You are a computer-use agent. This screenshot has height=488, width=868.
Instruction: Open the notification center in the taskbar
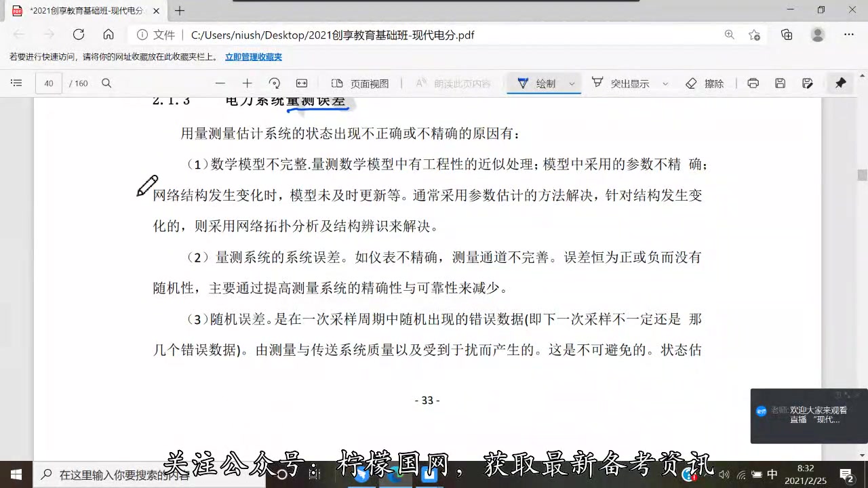click(846, 474)
